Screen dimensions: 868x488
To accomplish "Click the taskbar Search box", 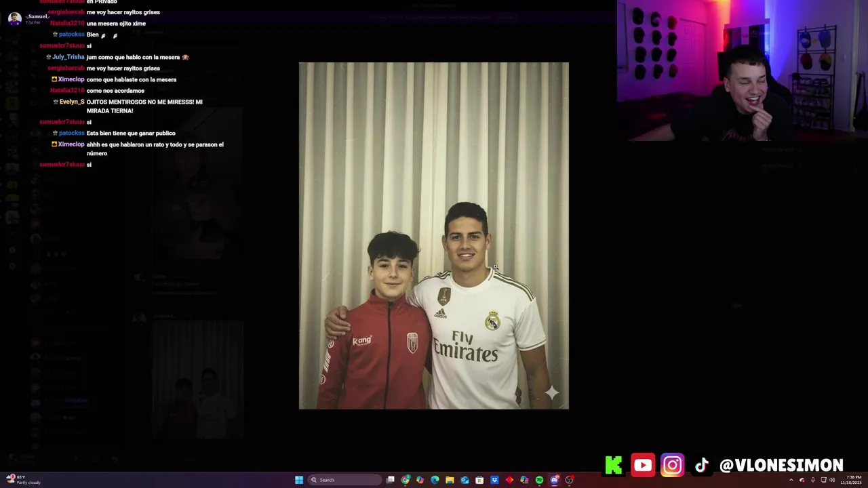I will pyautogui.click(x=344, y=480).
